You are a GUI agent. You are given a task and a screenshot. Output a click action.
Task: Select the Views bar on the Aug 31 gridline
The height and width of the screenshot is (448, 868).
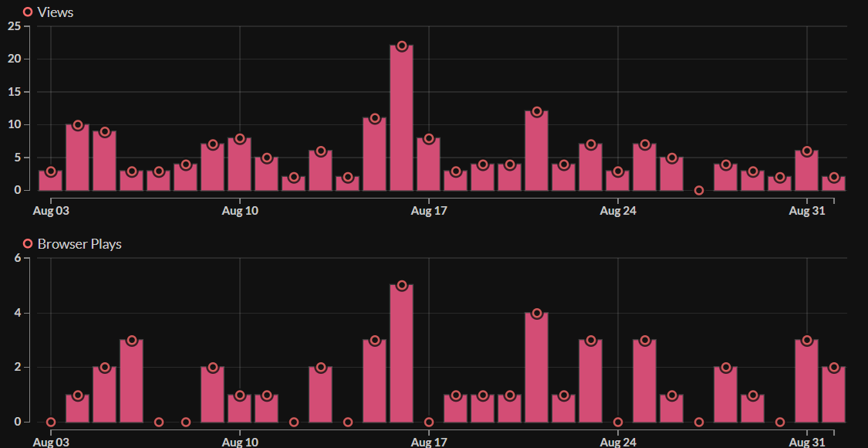[807, 171]
